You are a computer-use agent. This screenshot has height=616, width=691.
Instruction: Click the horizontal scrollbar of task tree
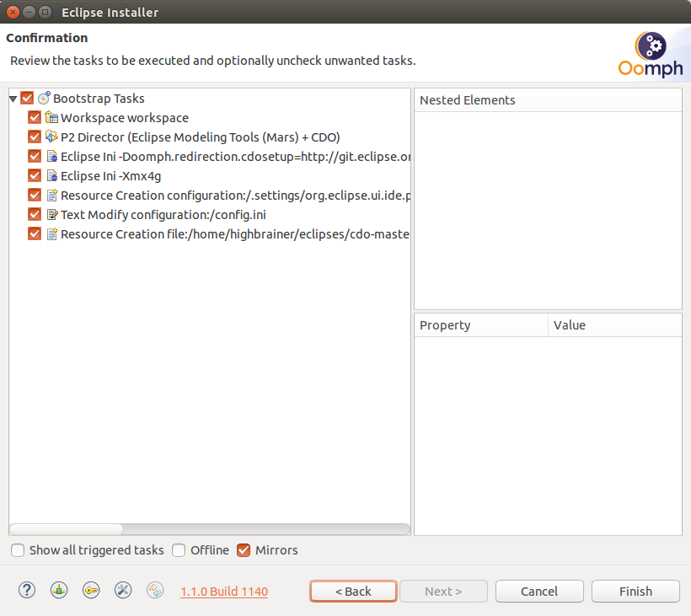[x=210, y=528]
